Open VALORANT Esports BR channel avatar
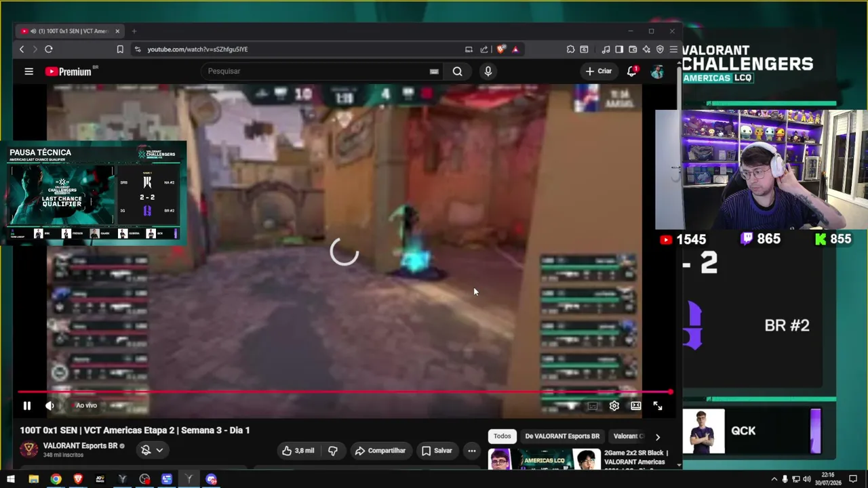This screenshot has height=488, width=868. [x=28, y=449]
